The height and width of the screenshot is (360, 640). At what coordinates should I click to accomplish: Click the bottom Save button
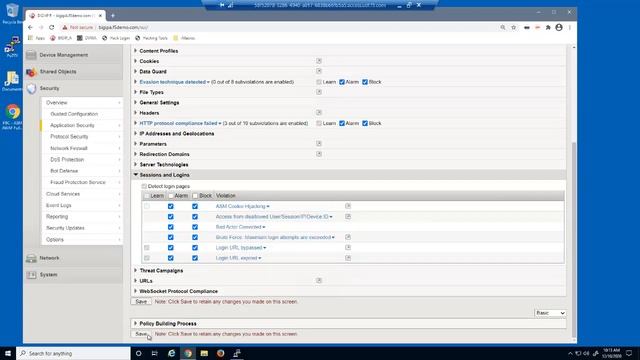tap(141, 334)
